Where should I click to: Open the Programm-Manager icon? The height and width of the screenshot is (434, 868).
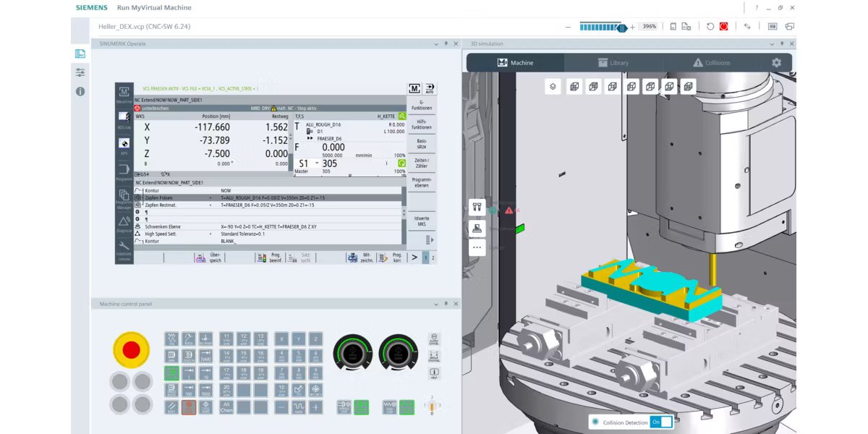point(124,198)
